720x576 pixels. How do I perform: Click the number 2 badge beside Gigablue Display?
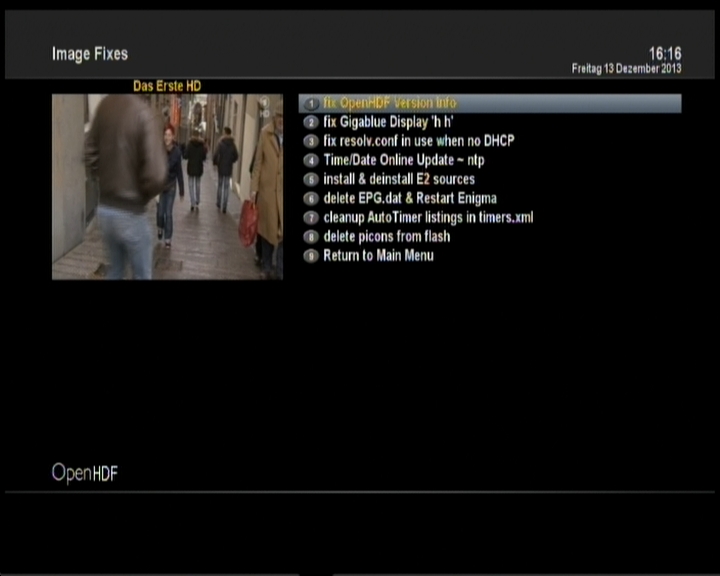point(311,123)
